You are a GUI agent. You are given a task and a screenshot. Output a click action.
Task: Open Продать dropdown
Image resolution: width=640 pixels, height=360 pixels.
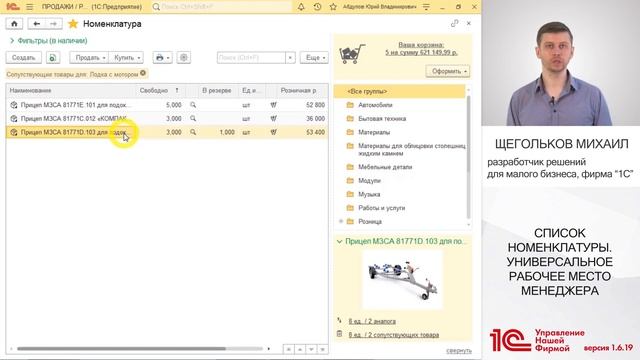pyautogui.click(x=89, y=58)
